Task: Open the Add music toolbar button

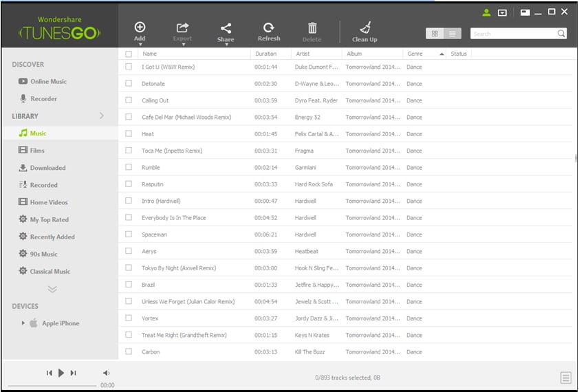Action: pos(140,32)
